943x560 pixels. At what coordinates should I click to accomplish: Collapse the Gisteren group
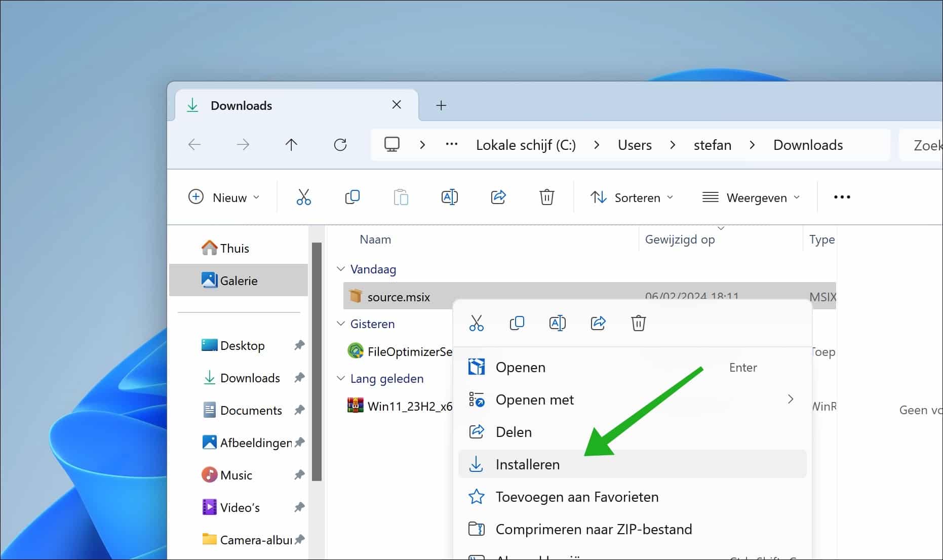[x=341, y=324]
